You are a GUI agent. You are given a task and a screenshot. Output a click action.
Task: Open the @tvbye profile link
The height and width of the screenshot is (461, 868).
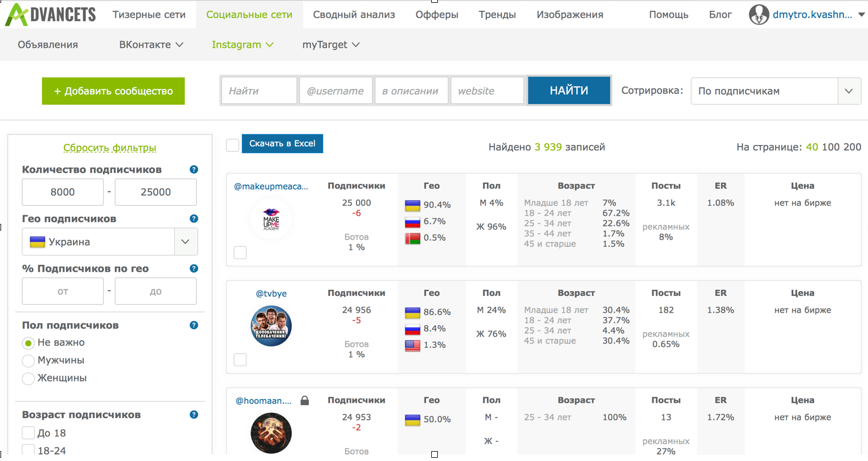(x=271, y=294)
